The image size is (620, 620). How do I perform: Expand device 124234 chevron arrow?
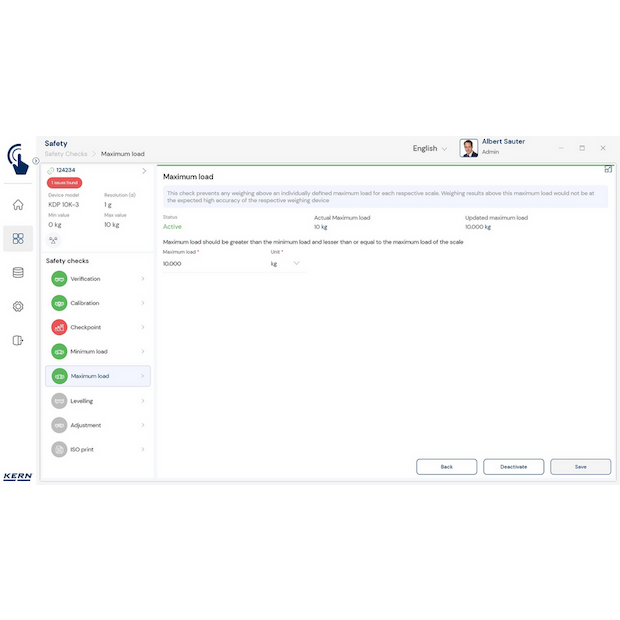tap(144, 171)
